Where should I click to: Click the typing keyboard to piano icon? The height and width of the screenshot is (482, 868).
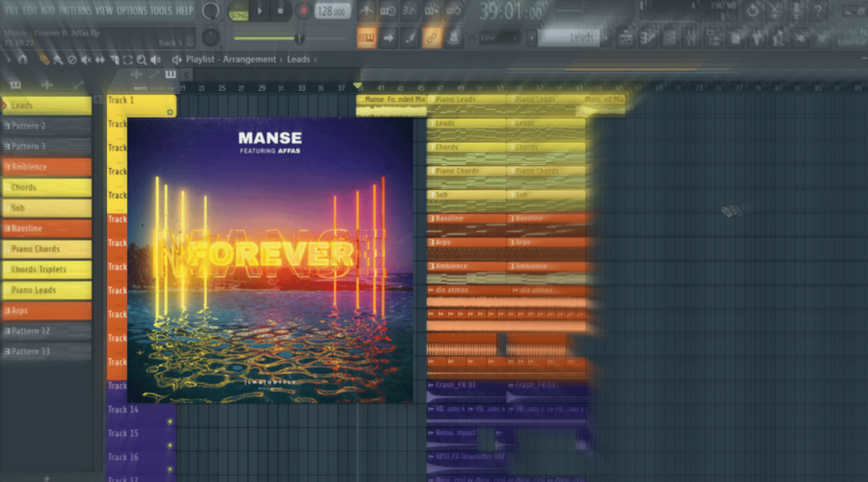[x=366, y=38]
